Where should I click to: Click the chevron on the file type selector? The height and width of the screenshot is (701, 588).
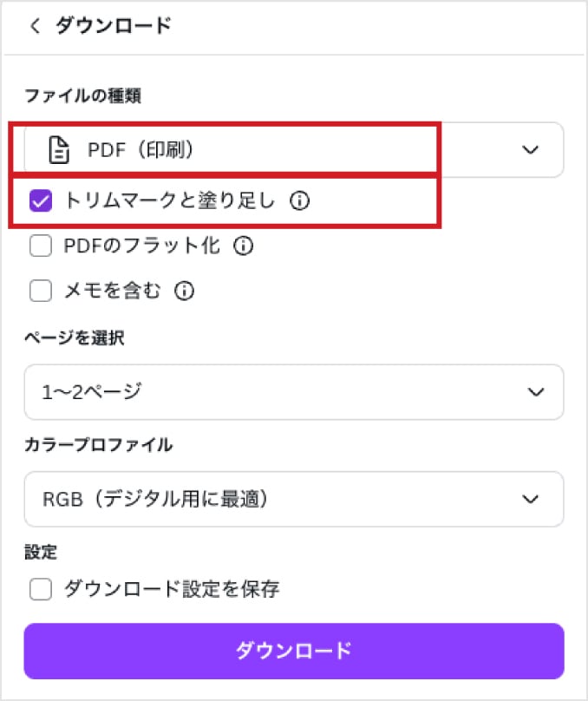(531, 149)
